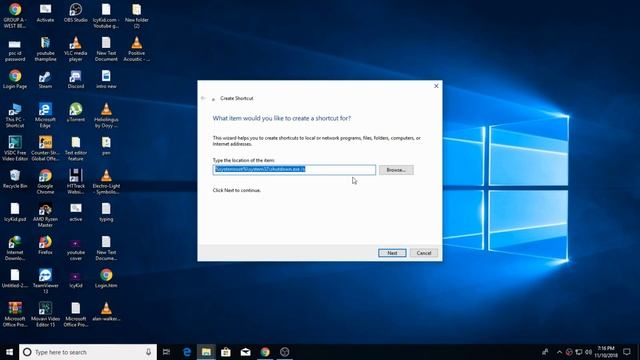The width and height of the screenshot is (640, 360).
Task: Click Next in Create Shortcut wizard
Action: click(x=392, y=253)
